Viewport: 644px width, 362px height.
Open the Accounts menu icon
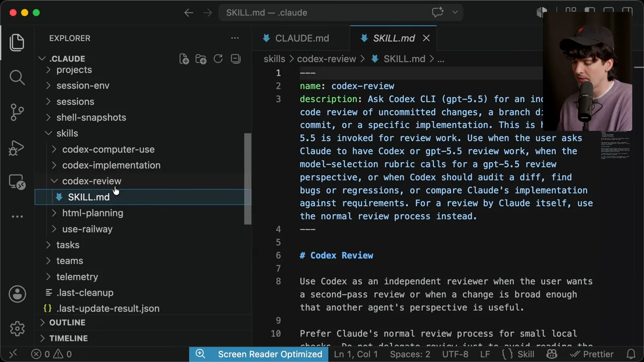coord(17,294)
